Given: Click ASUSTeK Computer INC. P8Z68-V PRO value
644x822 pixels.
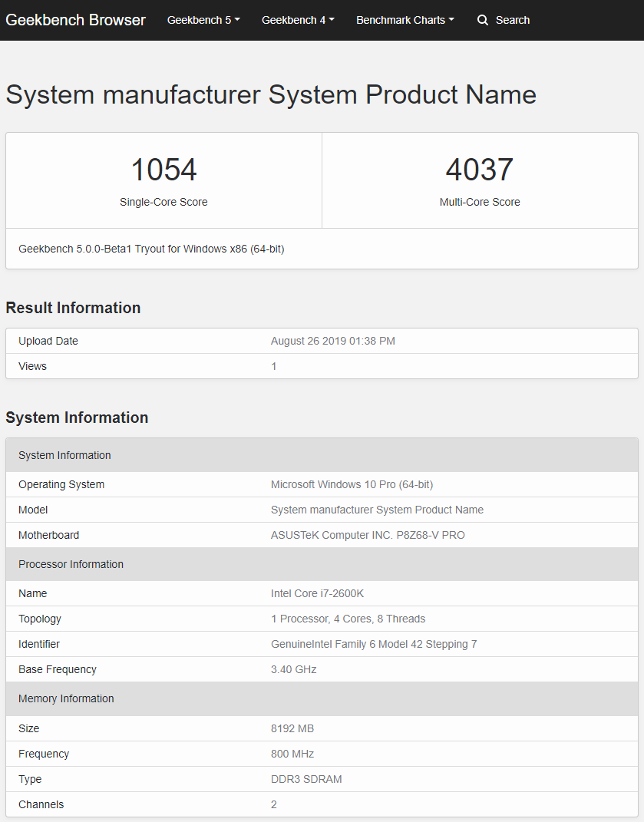Looking at the screenshot, I should tap(368, 535).
